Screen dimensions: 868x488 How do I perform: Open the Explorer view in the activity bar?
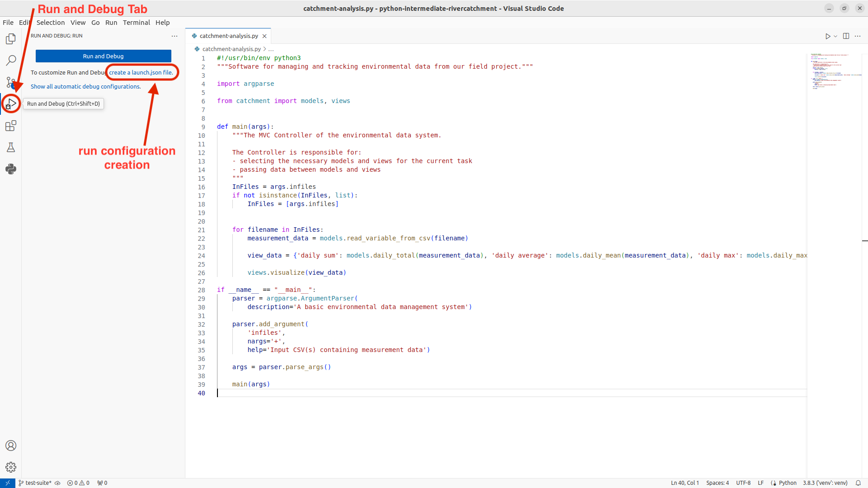(x=11, y=39)
